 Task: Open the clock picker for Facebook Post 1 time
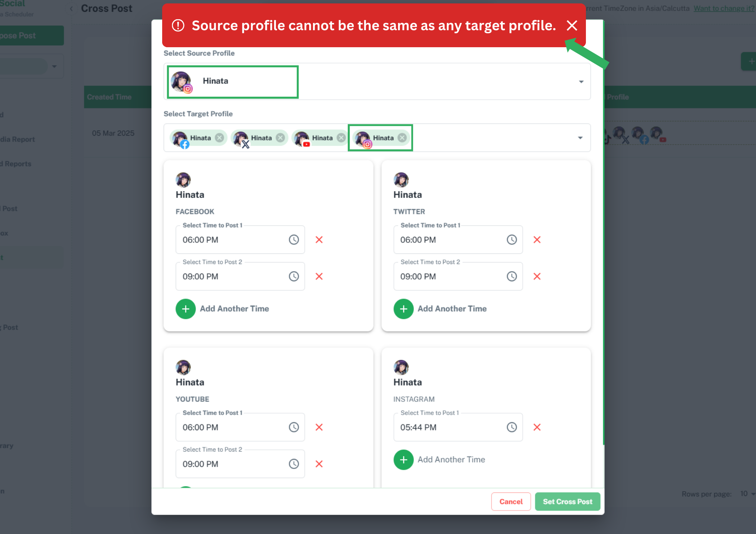tap(294, 239)
